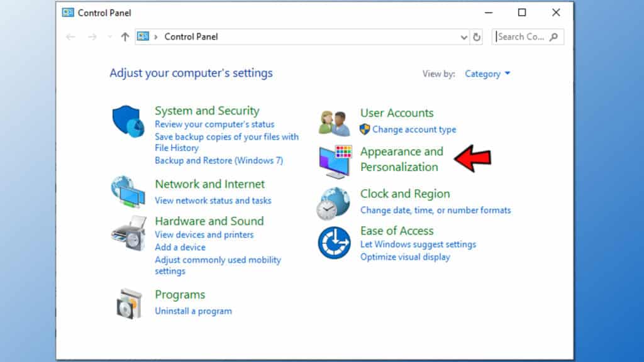Click the System and Security shield icon
This screenshot has width=644, height=362.
pos(128,121)
